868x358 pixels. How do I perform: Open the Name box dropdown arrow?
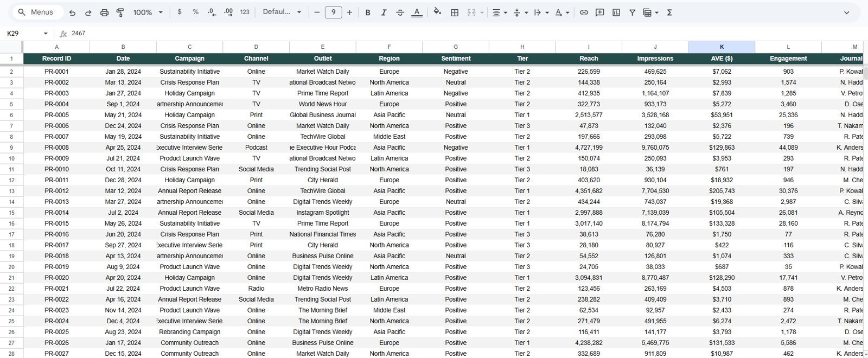coord(46,34)
